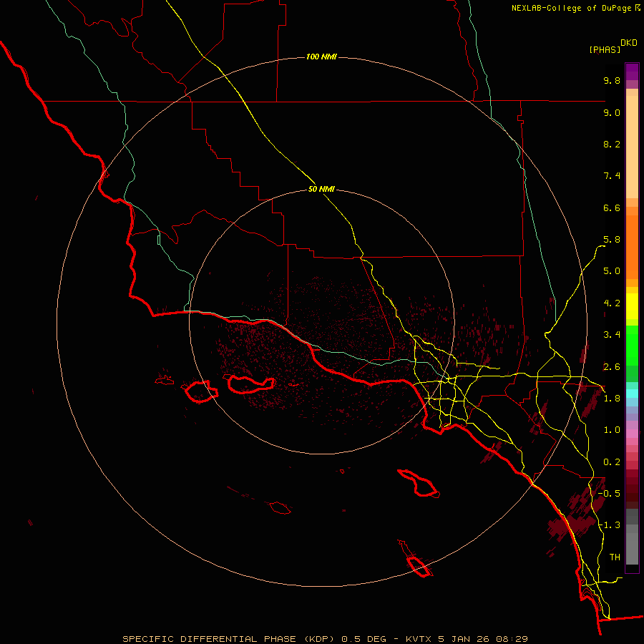Click the 3.4 scale value
This screenshot has height=644, width=644.
pyautogui.click(x=612, y=335)
